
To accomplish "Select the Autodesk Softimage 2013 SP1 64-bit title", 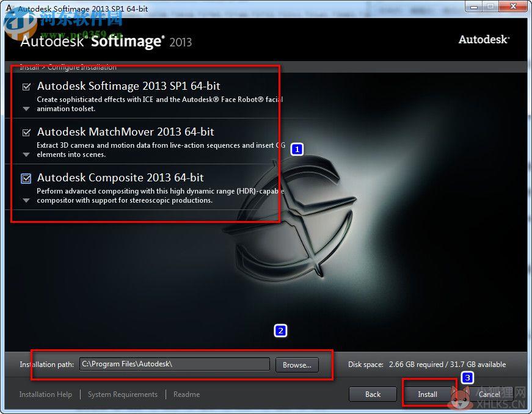I will (x=129, y=86).
